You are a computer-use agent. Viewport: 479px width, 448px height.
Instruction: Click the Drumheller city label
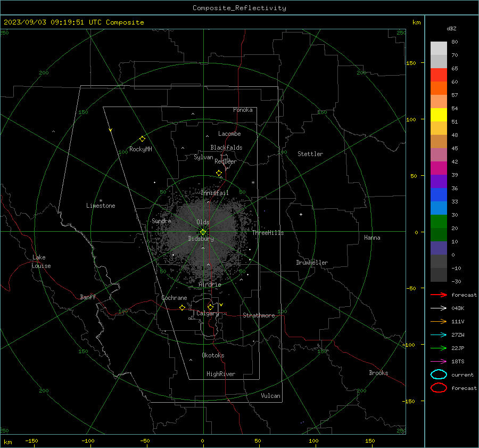point(312,263)
